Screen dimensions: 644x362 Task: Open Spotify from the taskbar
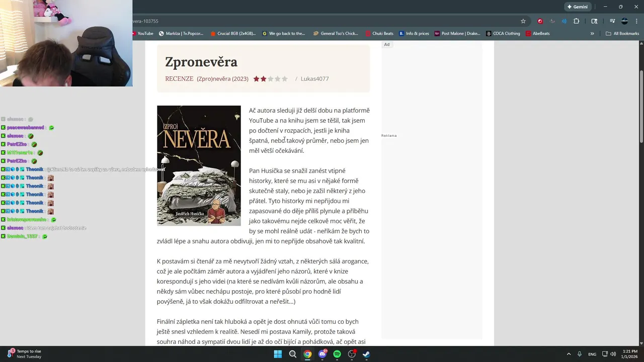[x=337, y=354]
